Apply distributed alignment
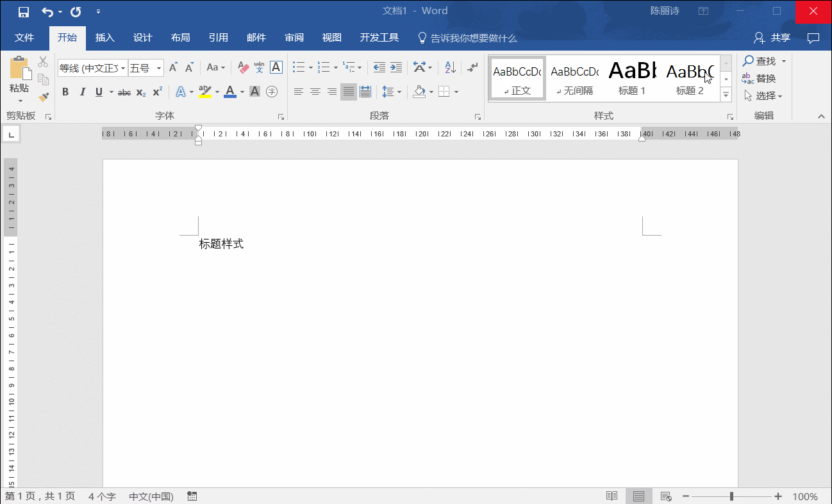The image size is (832, 504). 365,92
